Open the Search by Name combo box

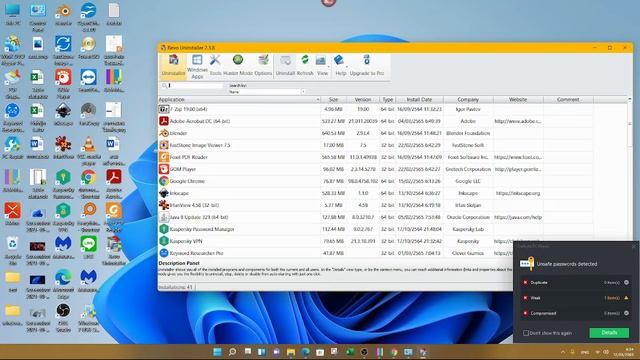(266, 92)
